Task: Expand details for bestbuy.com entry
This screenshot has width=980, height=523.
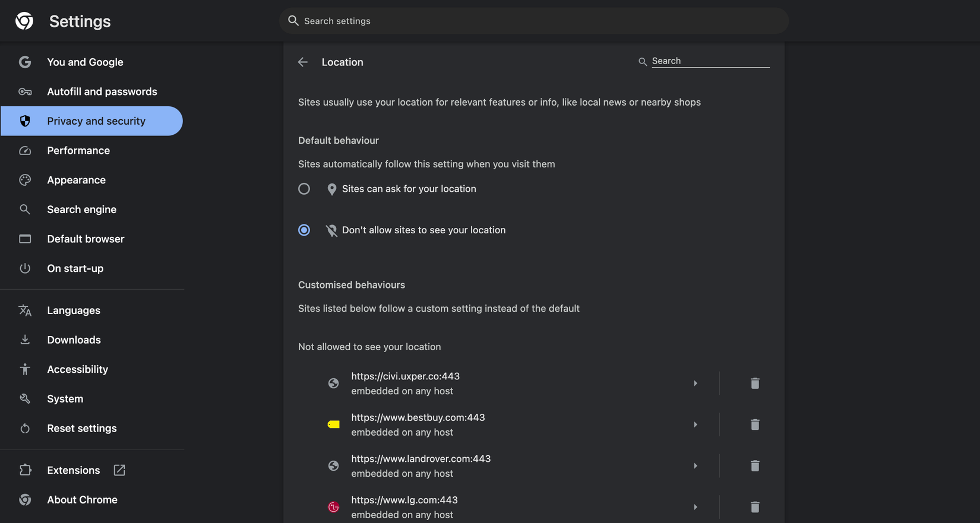Action: coord(696,424)
